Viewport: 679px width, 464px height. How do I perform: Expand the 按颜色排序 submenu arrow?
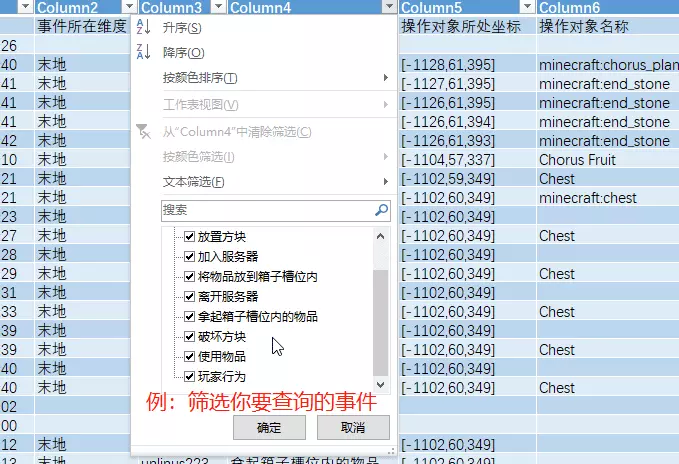[x=385, y=77]
